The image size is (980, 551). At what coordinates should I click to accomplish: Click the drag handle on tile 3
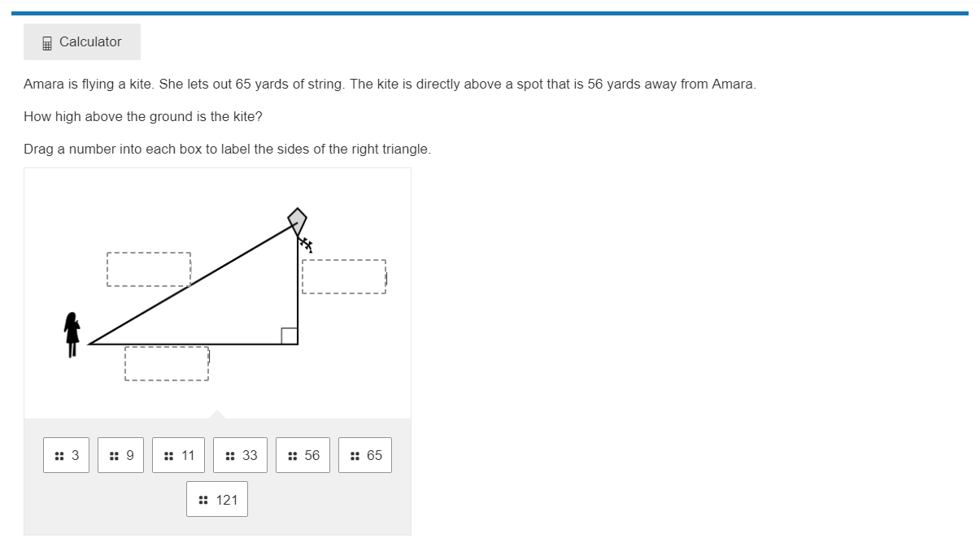click(59, 456)
